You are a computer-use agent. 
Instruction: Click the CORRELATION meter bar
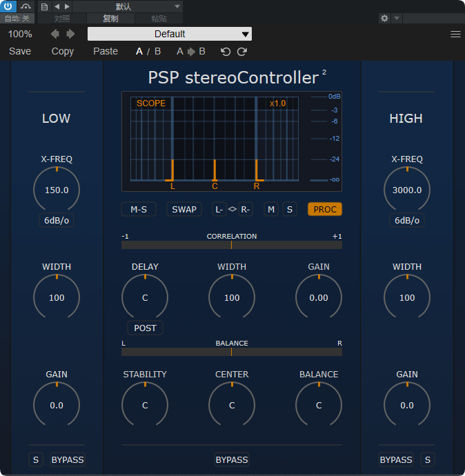(x=232, y=245)
